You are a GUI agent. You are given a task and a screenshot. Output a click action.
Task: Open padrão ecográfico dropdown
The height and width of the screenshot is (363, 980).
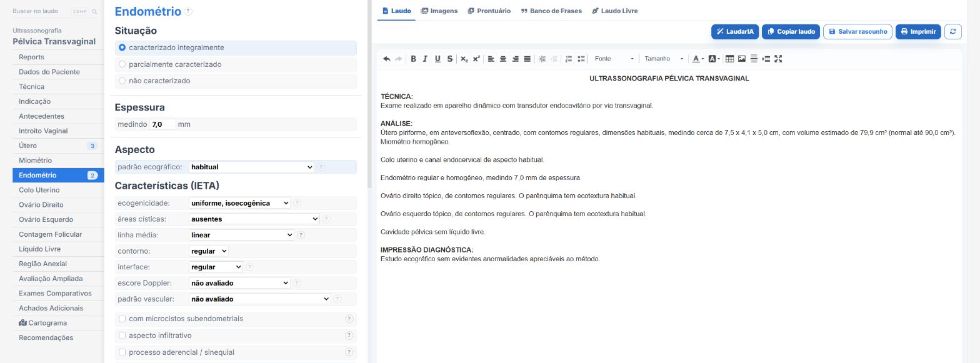click(251, 167)
